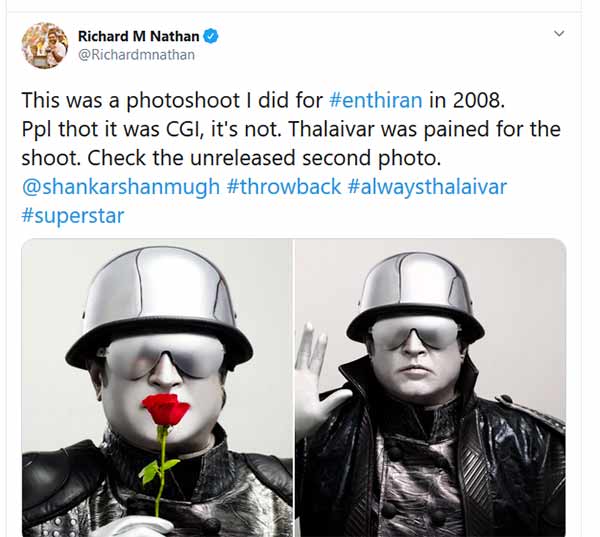Open the @Richardmnathan handle link

coord(136,55)
